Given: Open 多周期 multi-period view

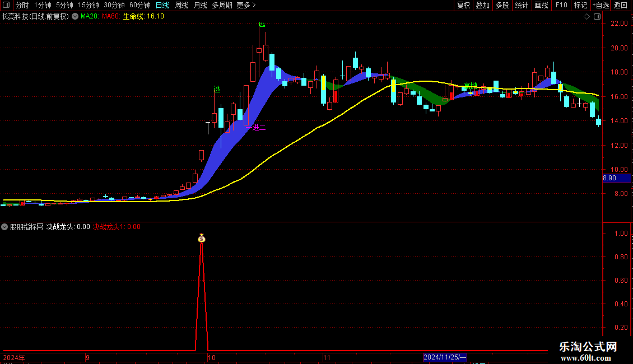Looking at the screenshot, I should coord(222,5).
